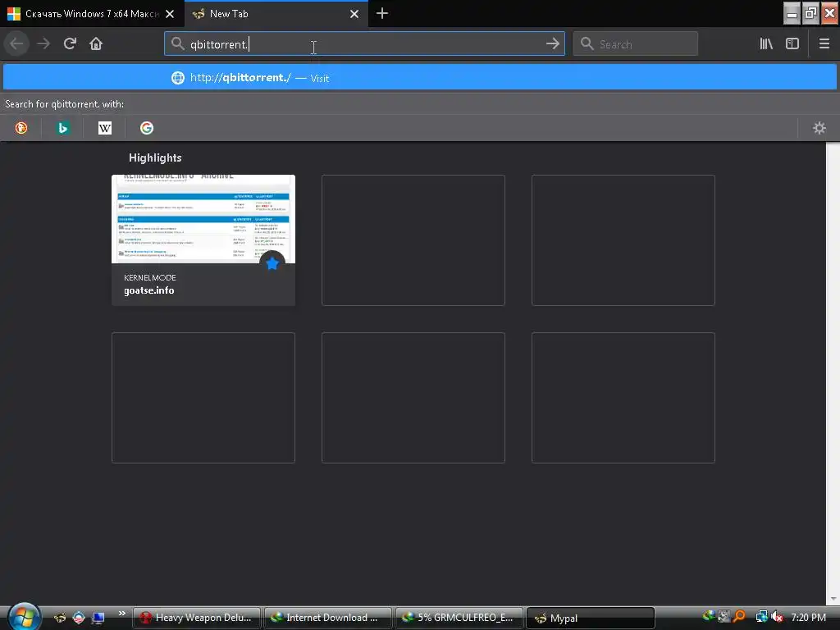
Task: Open search settings gear icon
Action: tap(819, 128)
